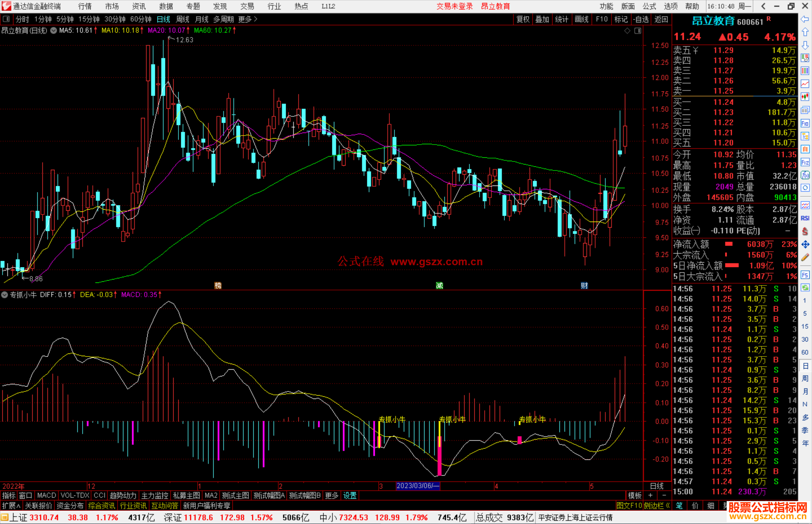The width and height of the screenshot is (812, 524).
Task: Zoom in chart with the + button
Action: (650, 495)
